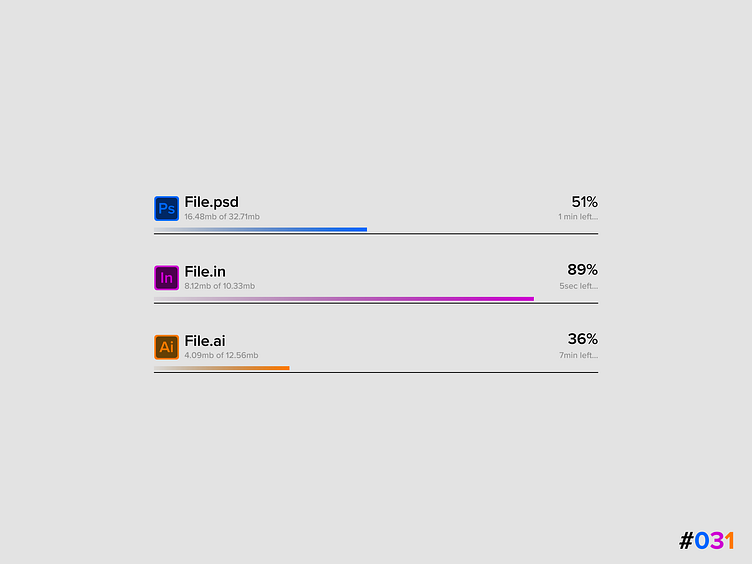Screen dimensions: 752x564
Task: Click the 51% progress percentage
Action: 584,202
